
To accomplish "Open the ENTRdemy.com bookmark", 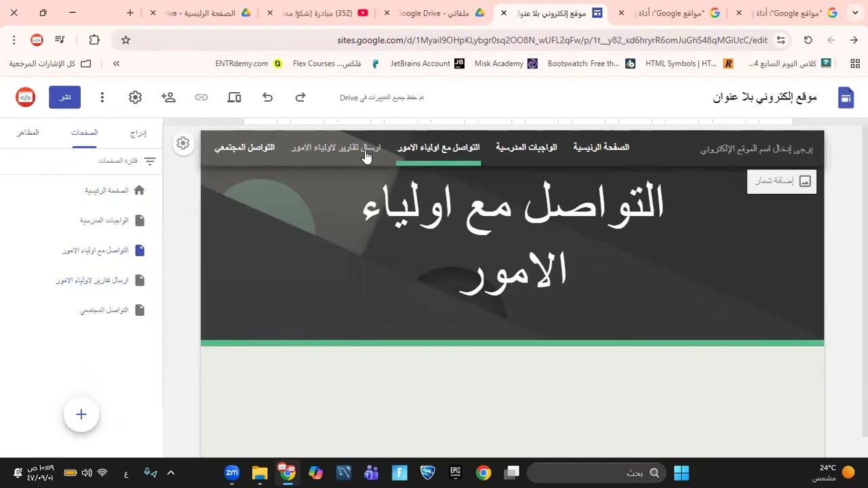I will coord(249,64).
